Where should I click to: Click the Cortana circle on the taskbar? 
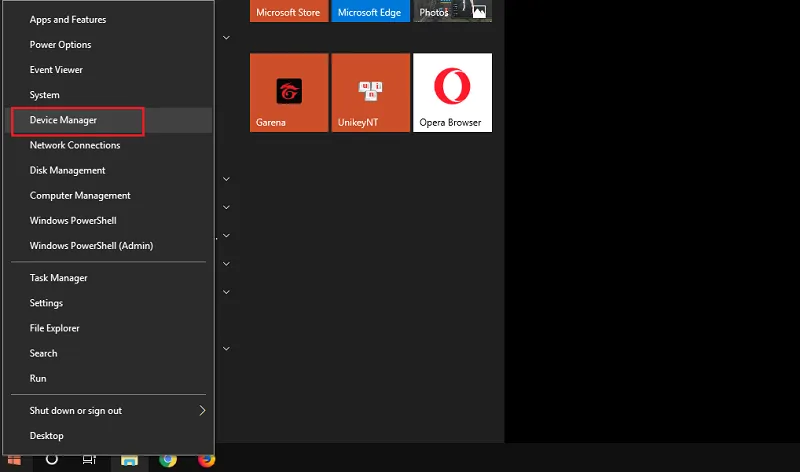(52, 460)
